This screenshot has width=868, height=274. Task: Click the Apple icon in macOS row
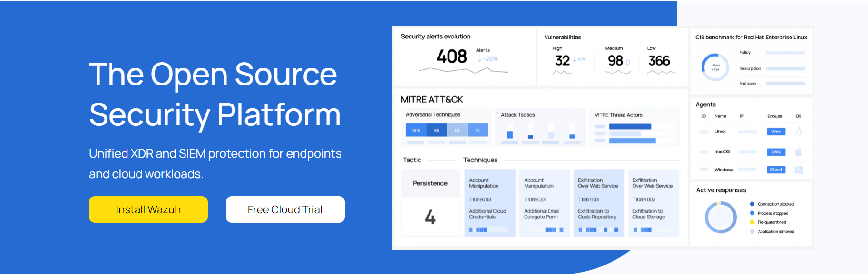pyautogui.click(x=799, y=151)
